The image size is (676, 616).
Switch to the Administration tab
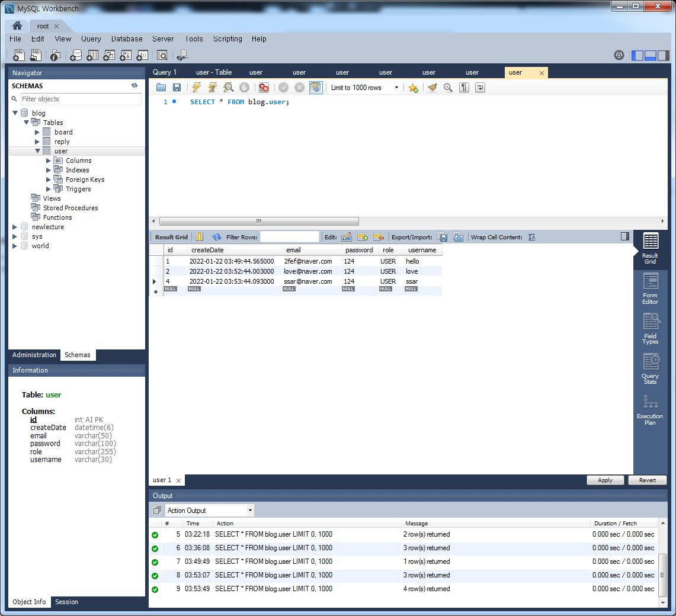tap(34, 355)
